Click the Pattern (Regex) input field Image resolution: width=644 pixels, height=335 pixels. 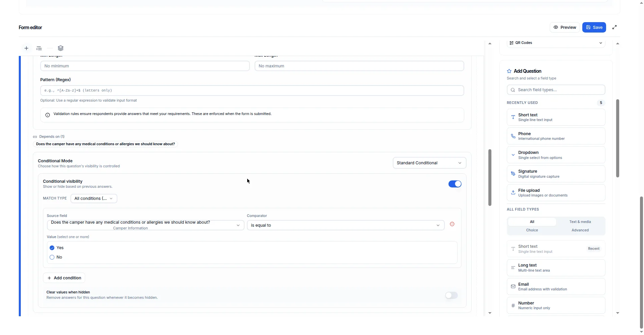252,91
